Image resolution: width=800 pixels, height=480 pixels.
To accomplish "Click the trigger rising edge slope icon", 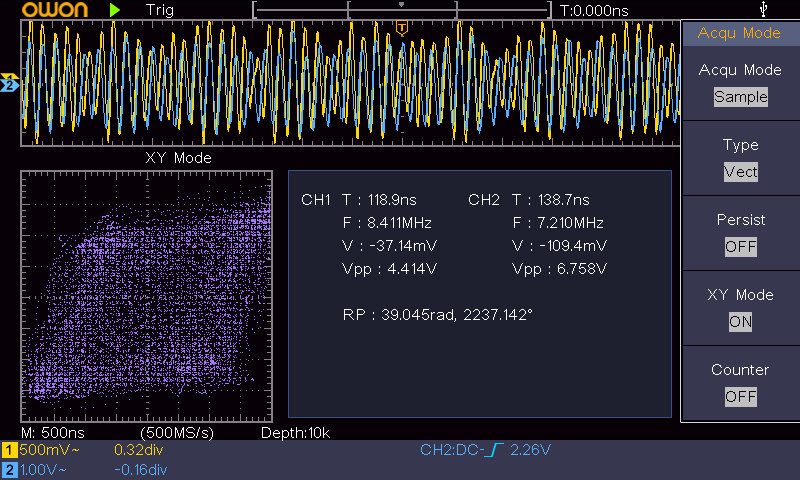I will tap(495, 450).
